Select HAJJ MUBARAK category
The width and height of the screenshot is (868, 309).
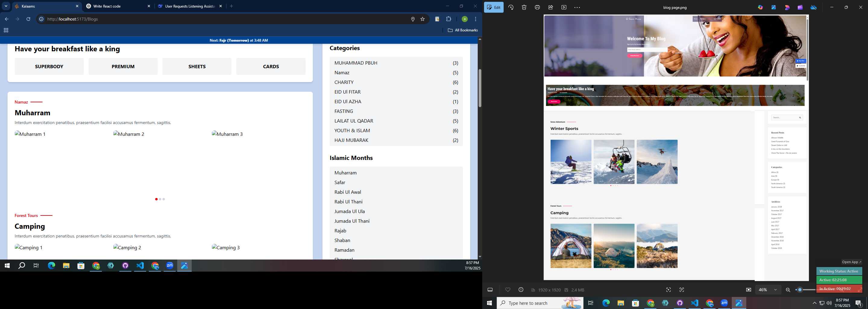[x=396, y=140]
